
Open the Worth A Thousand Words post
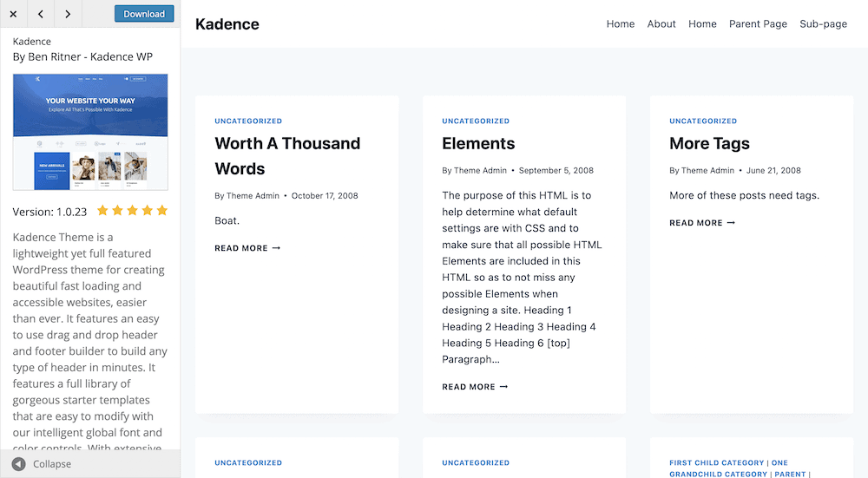pyautogui.click(x=287, y=156)
